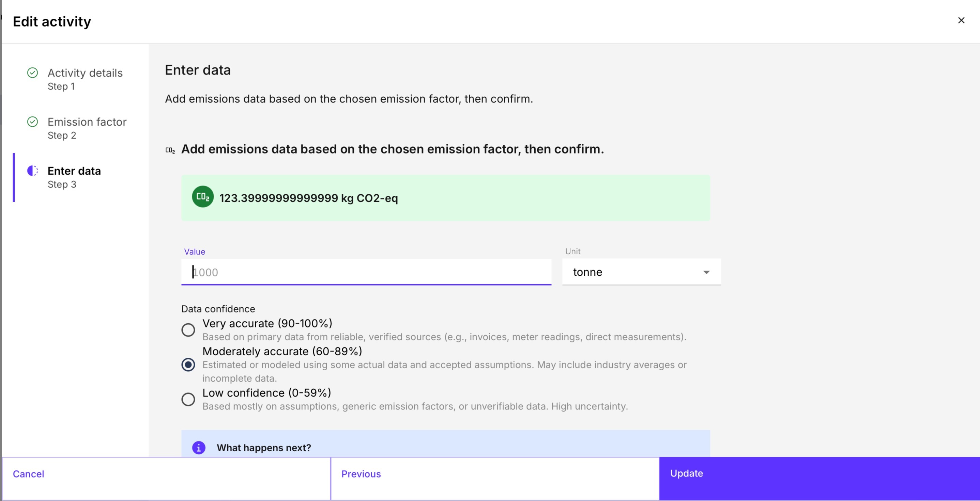Focus the Value input field
The image size is (980, 501).
pos(366,272)
